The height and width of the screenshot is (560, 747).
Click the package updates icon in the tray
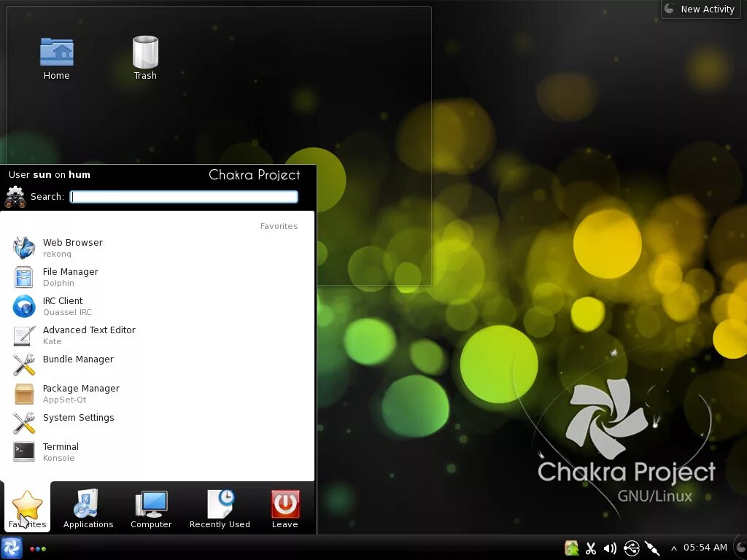(x=571, y=548)
